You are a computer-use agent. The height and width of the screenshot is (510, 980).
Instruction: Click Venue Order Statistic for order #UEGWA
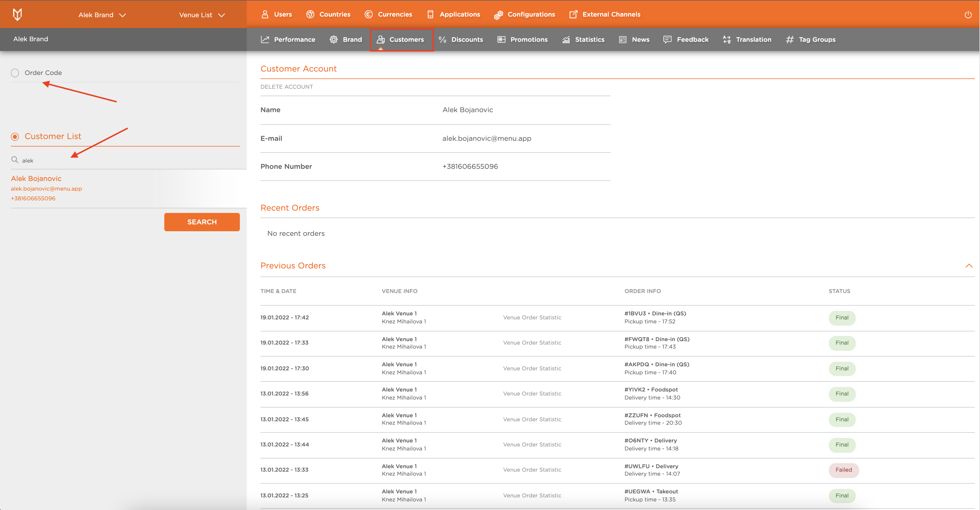pyautogui.click(x=532, y=495)
